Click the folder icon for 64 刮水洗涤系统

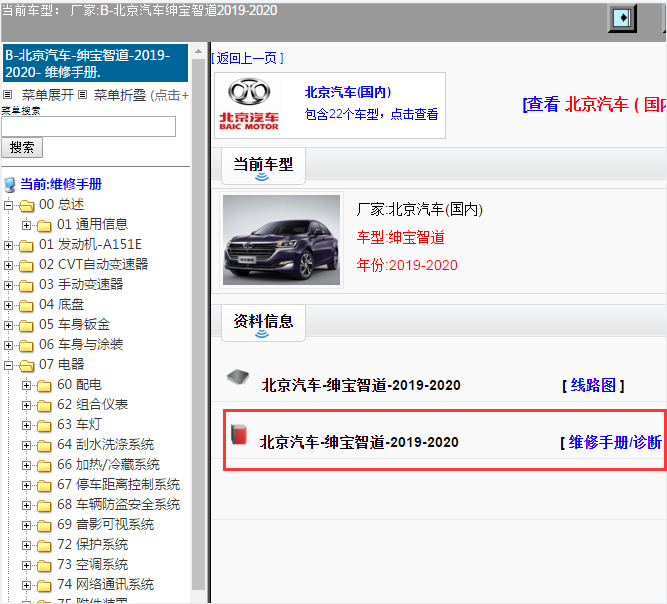point(44,446)
